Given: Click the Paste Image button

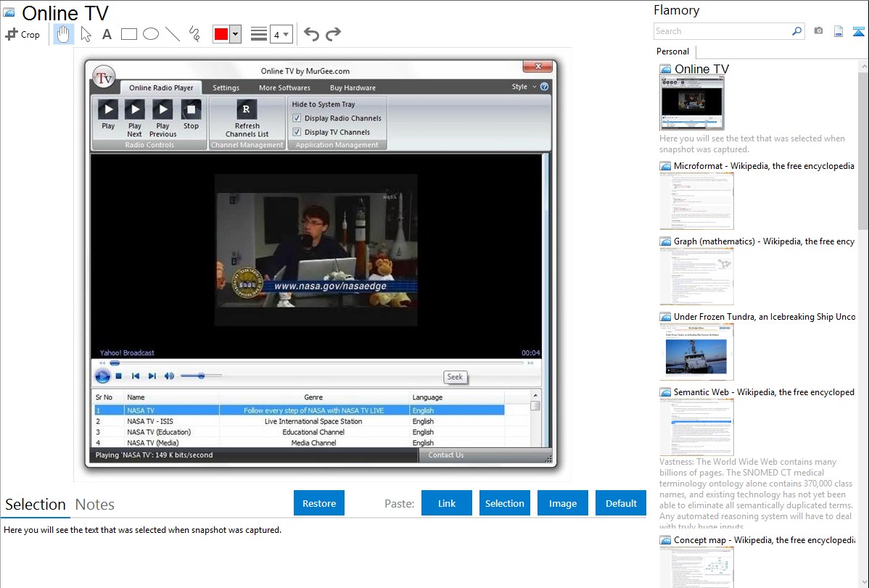Looking at the screenshot, I should tap(562, 503).
